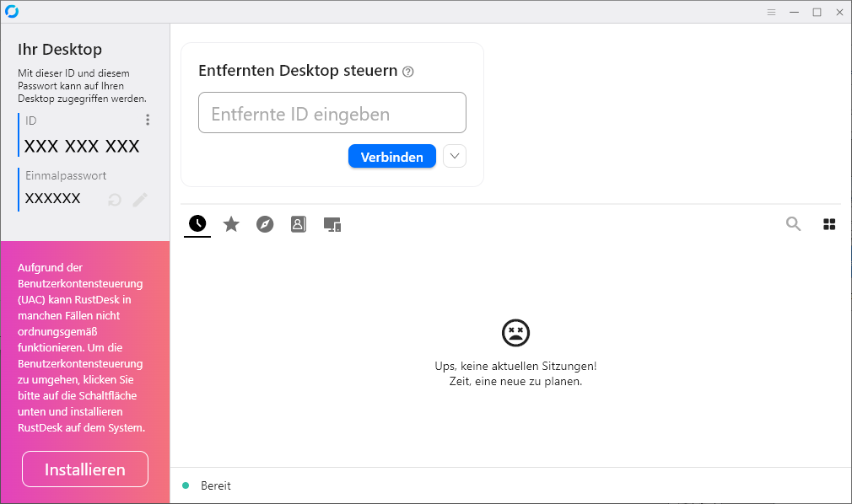
Task: Click the RustDesk logo in title bar
Action: point(12,12)
